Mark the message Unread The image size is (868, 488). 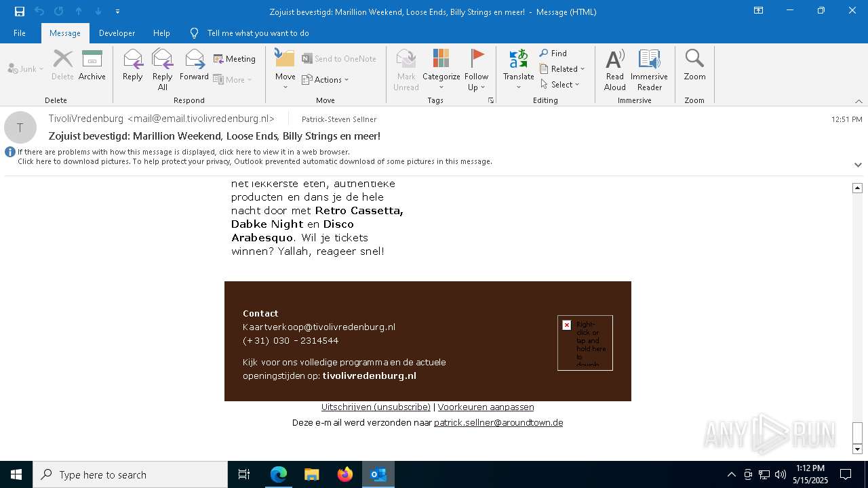[x=406, y=70]
